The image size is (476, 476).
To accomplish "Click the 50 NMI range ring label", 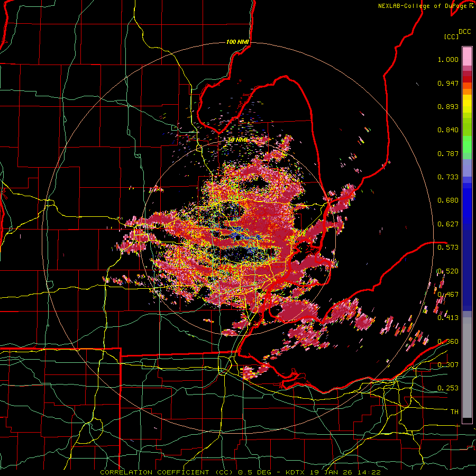I will point(238,140).
